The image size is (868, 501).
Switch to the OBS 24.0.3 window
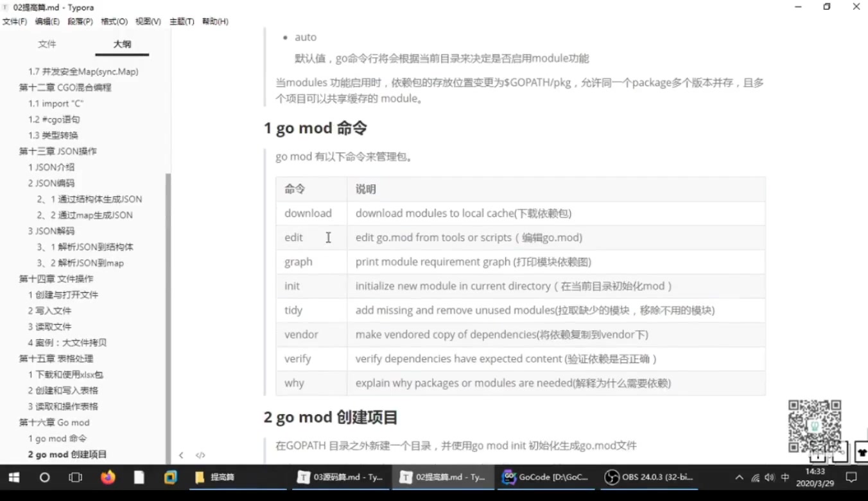[648, 477]
